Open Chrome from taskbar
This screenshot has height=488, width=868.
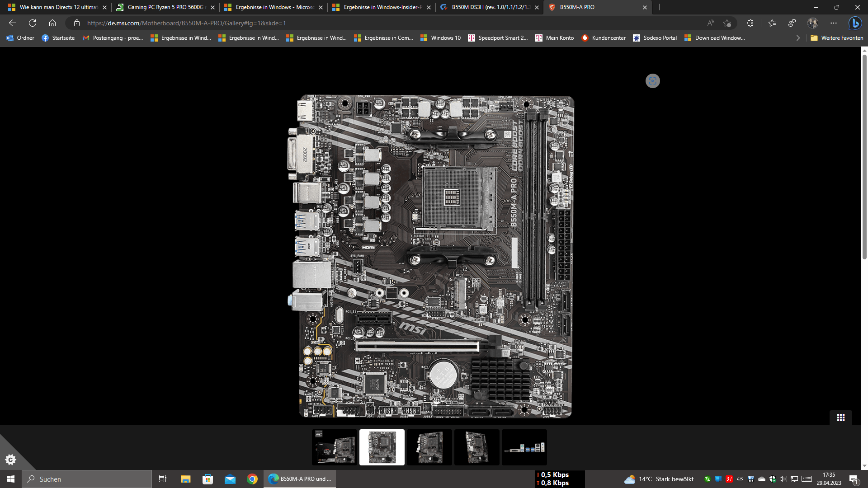coord(252,479)
